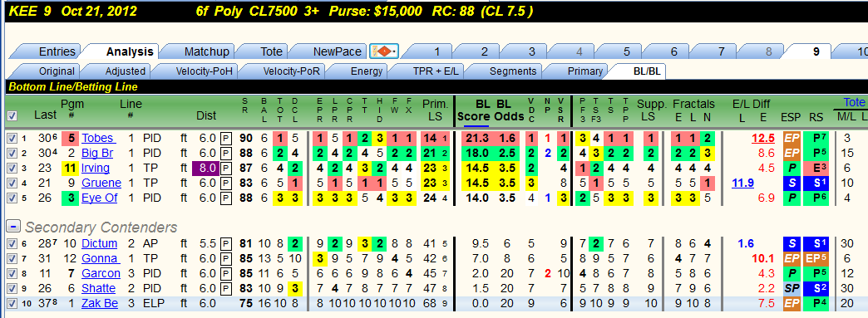Open the Zak Be horse link
This screenshot has width=868, height=318.
[100, 303]
